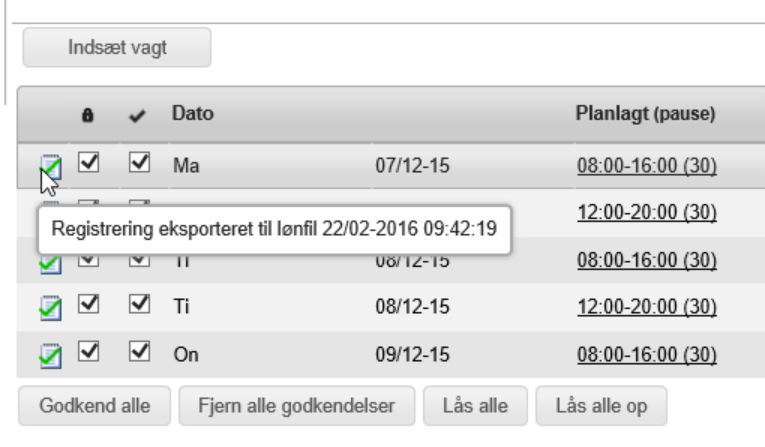Click the padlock icon in table header
This screenshot has height=447, width=765.
89,117
